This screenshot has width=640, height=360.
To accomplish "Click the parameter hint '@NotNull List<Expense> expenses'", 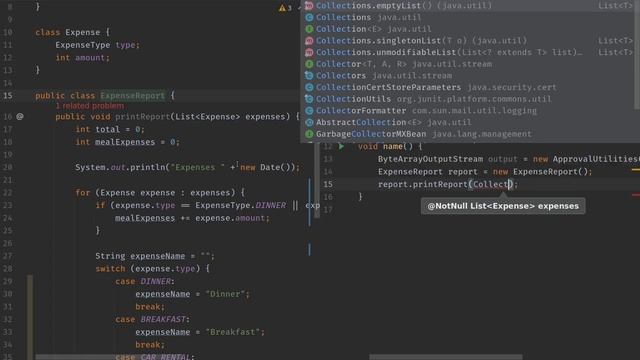I will click(x=503, y=206).
